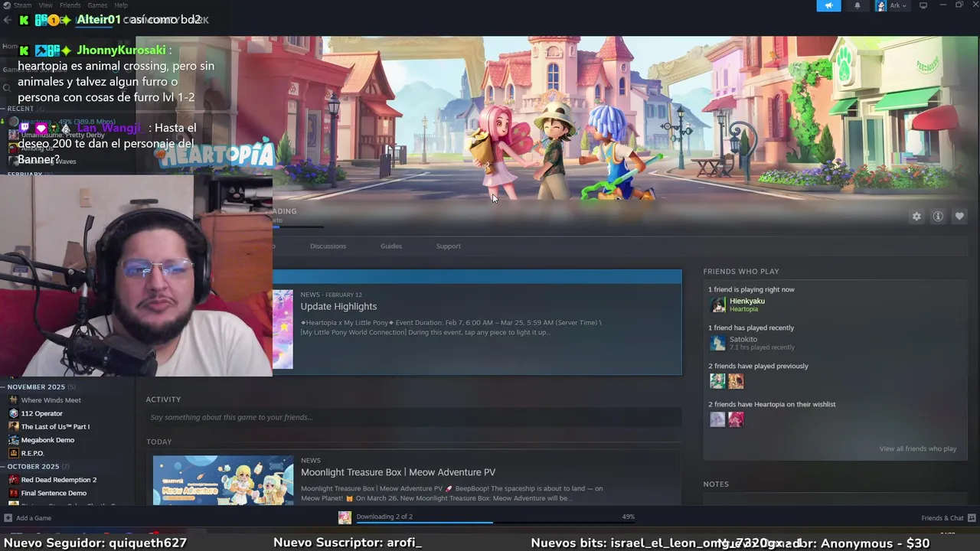
Task: Click the Friends & Chat grid icon
Action: 972,518
